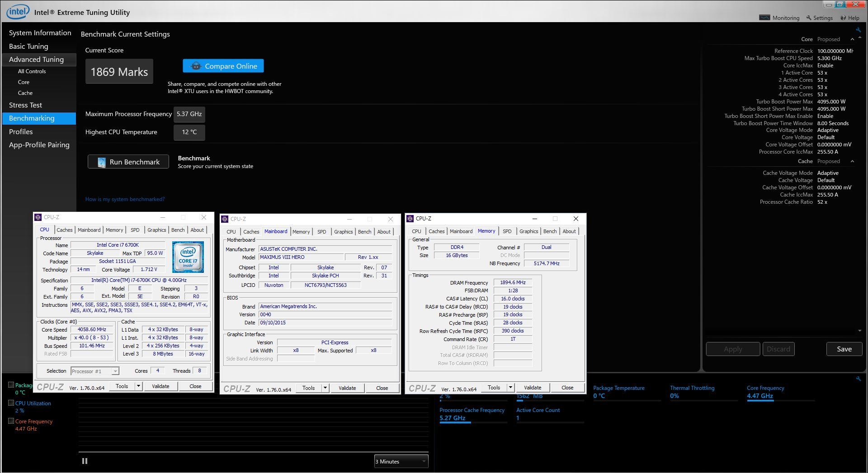
Task: Click Discard button in proposed panel
Action: [778, 349]
